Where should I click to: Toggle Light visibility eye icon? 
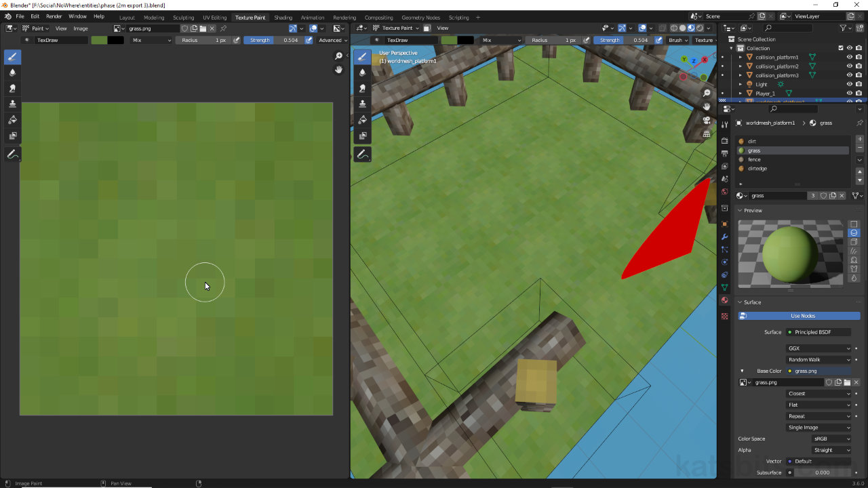[x=849, y=84]
